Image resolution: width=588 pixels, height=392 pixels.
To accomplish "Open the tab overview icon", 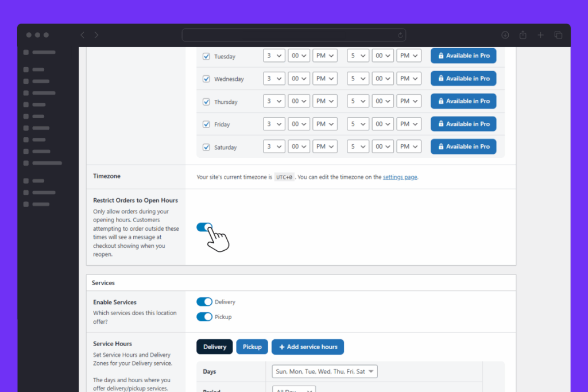I will click(x=558, y=35).
